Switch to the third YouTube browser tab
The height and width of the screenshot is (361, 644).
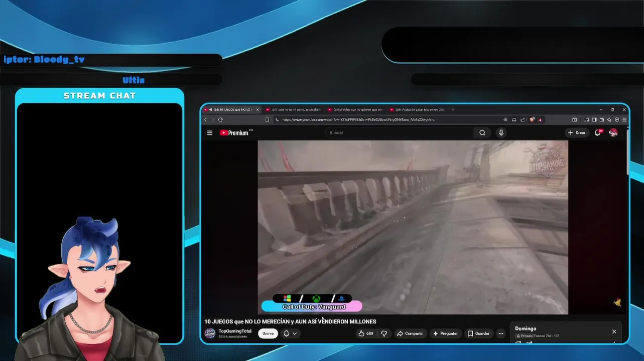(x=355, y=109)
